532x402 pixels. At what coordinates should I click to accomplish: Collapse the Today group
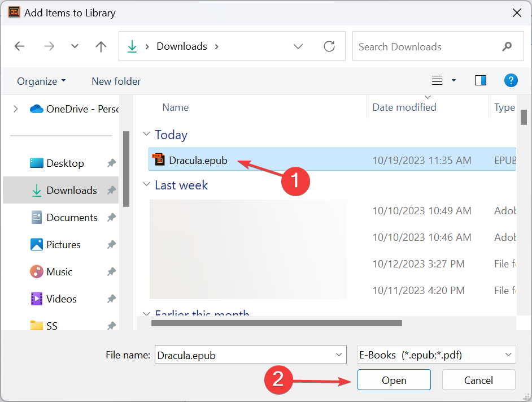pos(147,134)
